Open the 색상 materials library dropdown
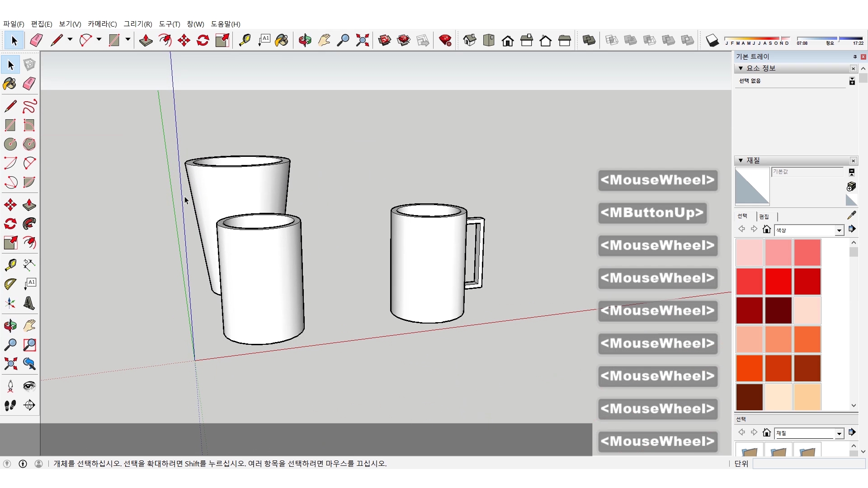 (x=839, y=230)
